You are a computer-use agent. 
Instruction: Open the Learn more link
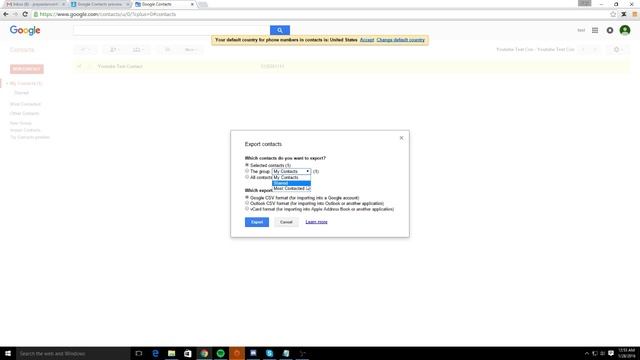tap(316, 222)
